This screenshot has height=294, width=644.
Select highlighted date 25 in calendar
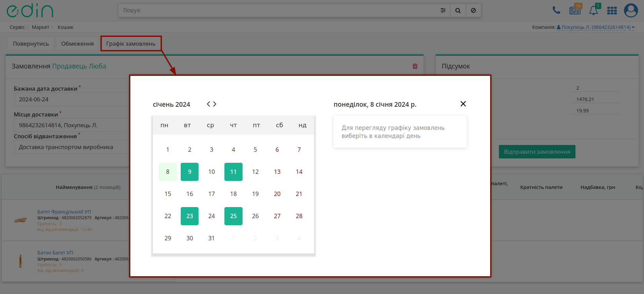tap(233, 216)
